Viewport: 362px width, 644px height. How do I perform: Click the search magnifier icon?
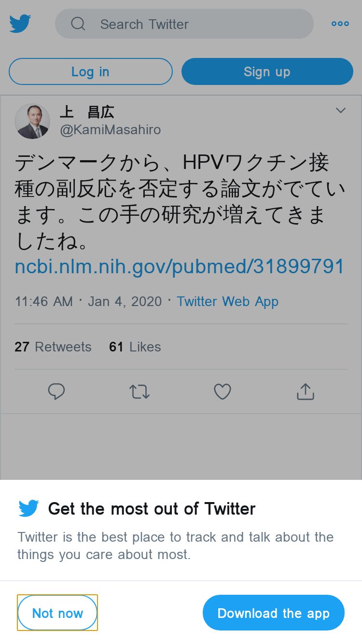[x=78, y=24]
